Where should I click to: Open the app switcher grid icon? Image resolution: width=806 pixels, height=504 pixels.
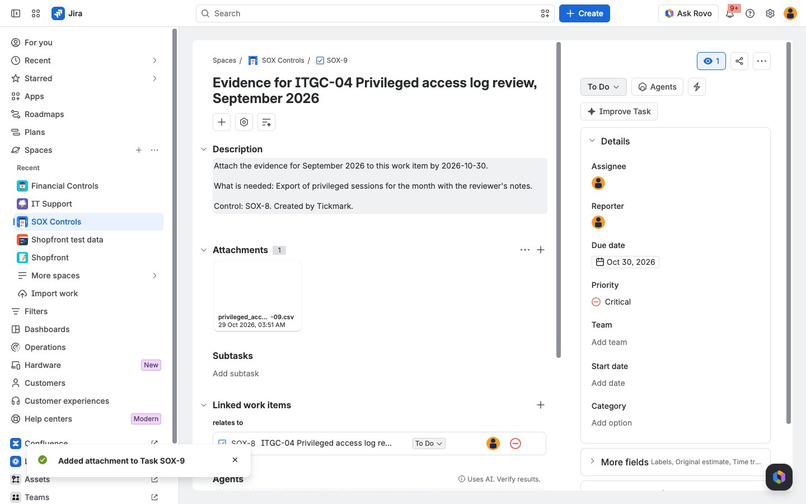pyautogui.click(x=35, y=13)
